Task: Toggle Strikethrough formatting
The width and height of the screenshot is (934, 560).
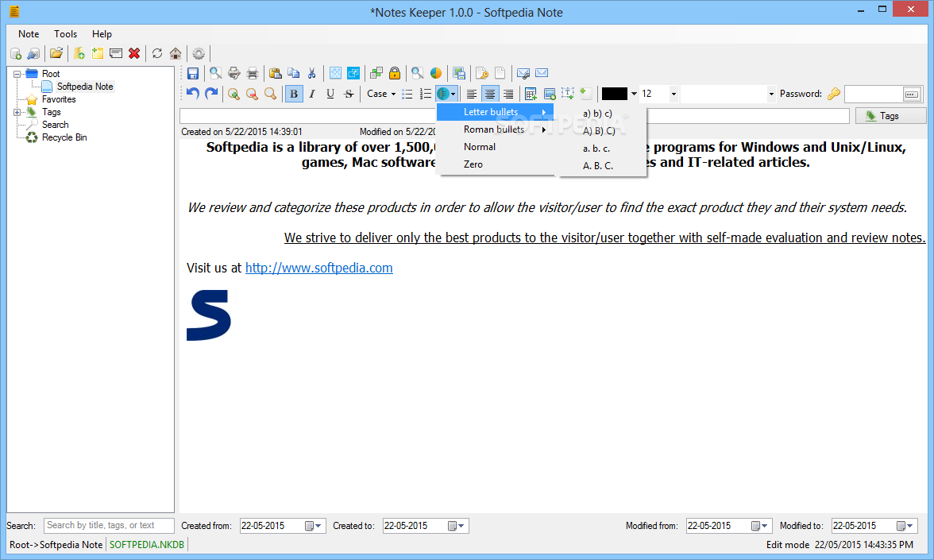Action: pyautogui.click(x=349, y=94)
